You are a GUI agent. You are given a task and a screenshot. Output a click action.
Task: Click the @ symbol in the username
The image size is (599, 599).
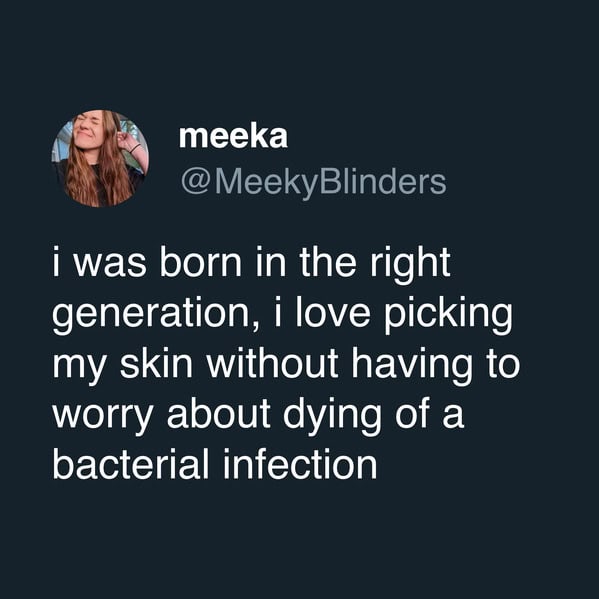pos(198,183)
